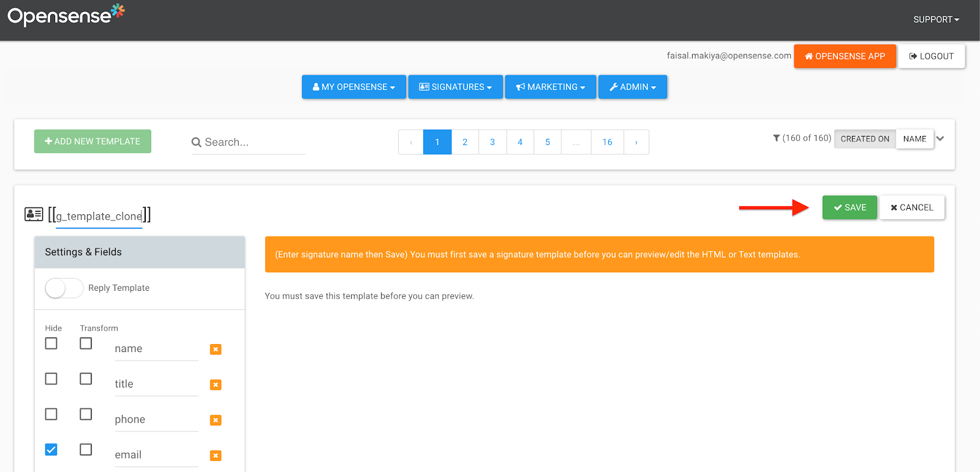Expand the sort options chevron
The height and width of the screenshot is (472, 980).
(x=940, y=138)
